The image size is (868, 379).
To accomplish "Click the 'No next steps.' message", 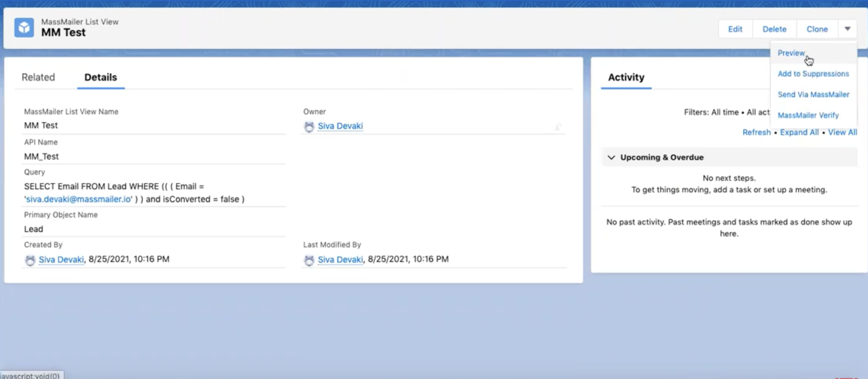I will [729, 178].
